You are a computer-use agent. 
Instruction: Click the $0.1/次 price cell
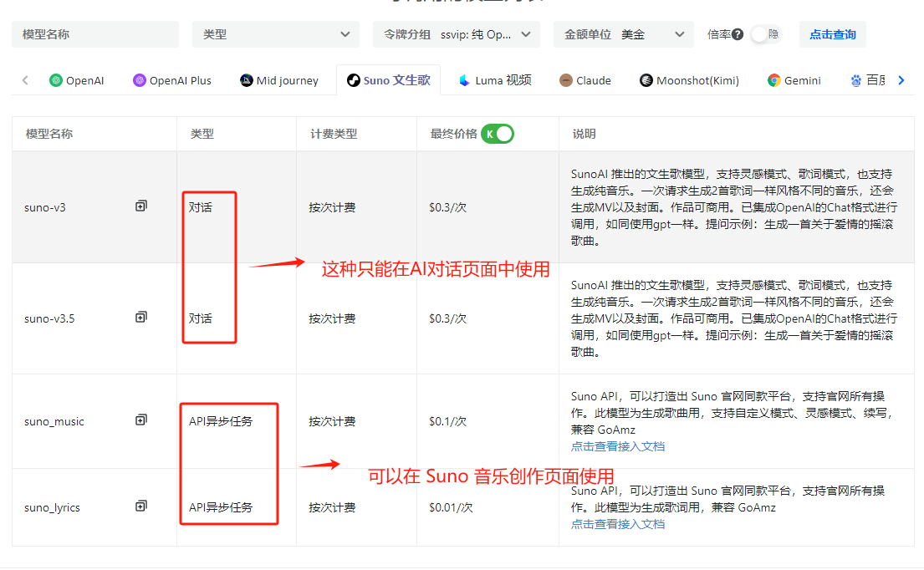(448, 421)
